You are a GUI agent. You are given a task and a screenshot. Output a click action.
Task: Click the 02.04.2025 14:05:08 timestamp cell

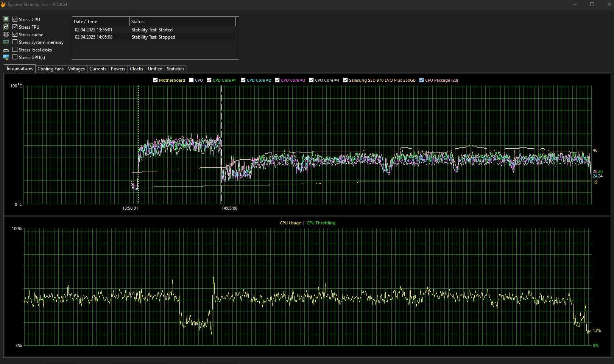[94, 37]
